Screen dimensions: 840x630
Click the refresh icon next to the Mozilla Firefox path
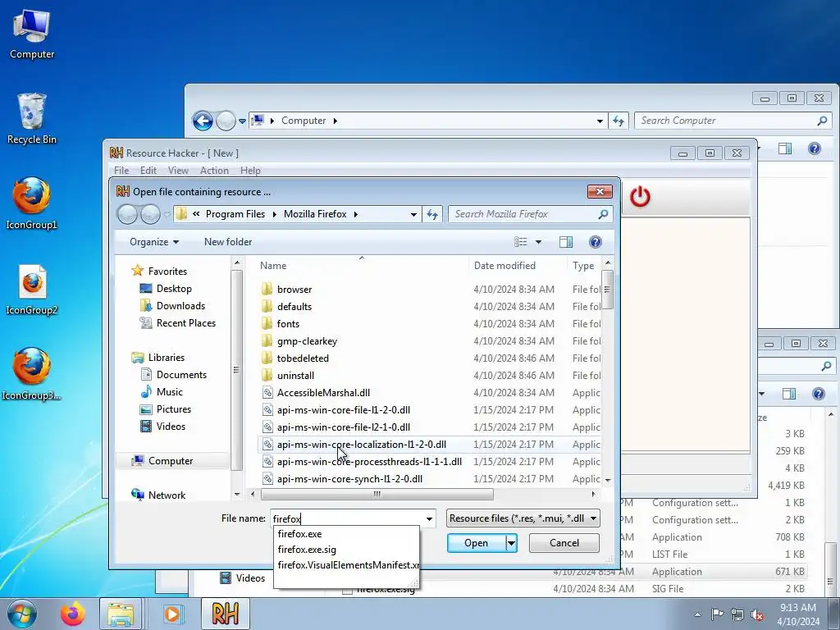coord(431,214)
